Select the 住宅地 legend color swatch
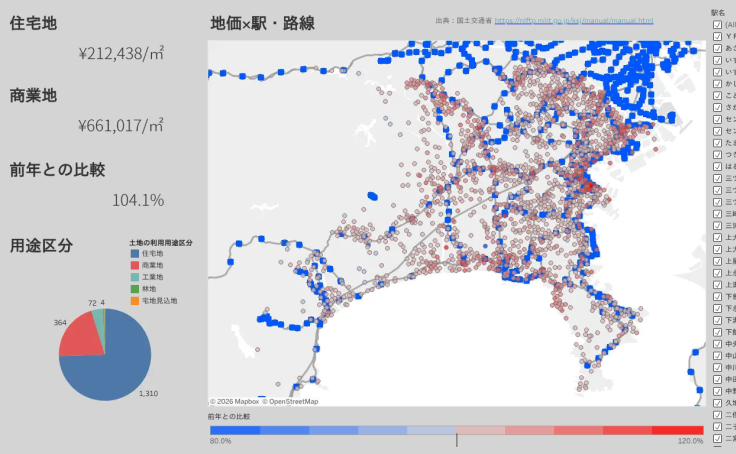Screen dimensions: 736x454 pyautogui.click(x=135, y=254)
